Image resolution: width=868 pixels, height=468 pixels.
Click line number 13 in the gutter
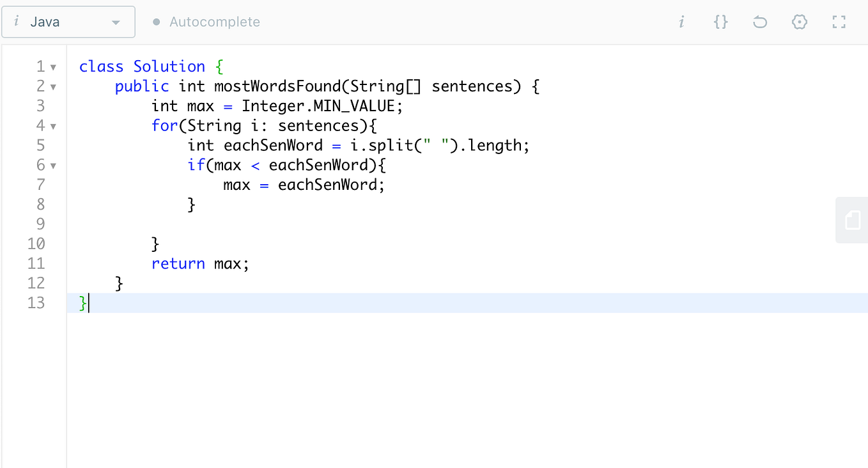(x=36, y=302)
